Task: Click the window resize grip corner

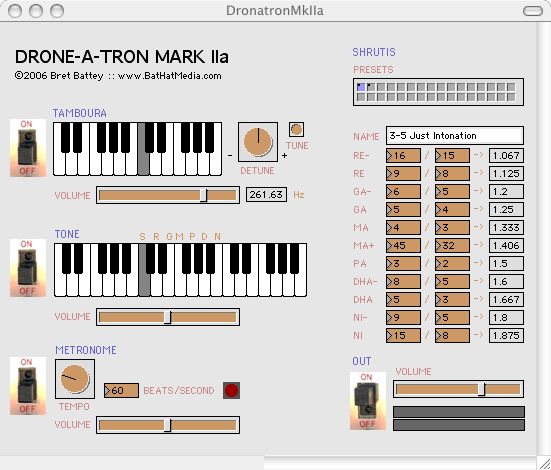Action: click(544, 463)
